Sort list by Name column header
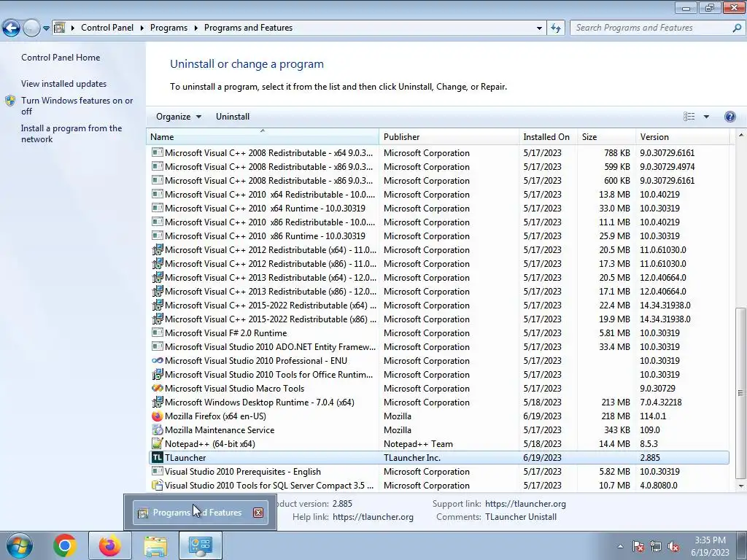Image resolution: width=747 pixels, height=560 pixels. [x=263, y=136]
